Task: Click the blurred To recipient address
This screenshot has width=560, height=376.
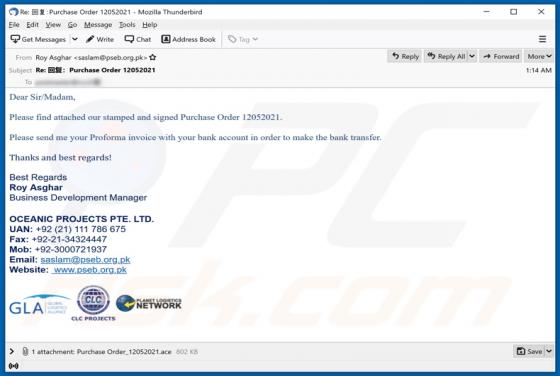Action: (x=68, y=82)
